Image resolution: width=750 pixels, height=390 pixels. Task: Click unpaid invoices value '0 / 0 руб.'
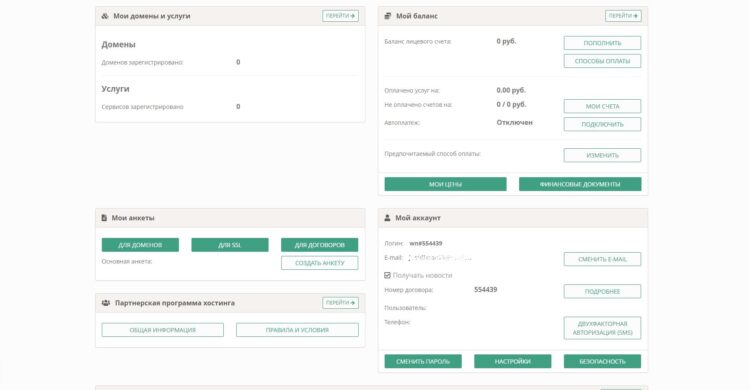(x=511, y=104)
